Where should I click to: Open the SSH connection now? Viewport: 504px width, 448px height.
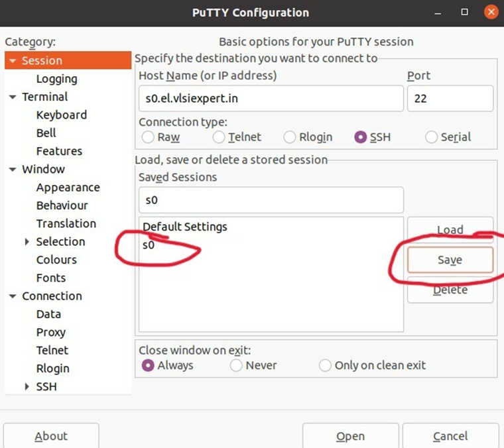tap(350, 436)
